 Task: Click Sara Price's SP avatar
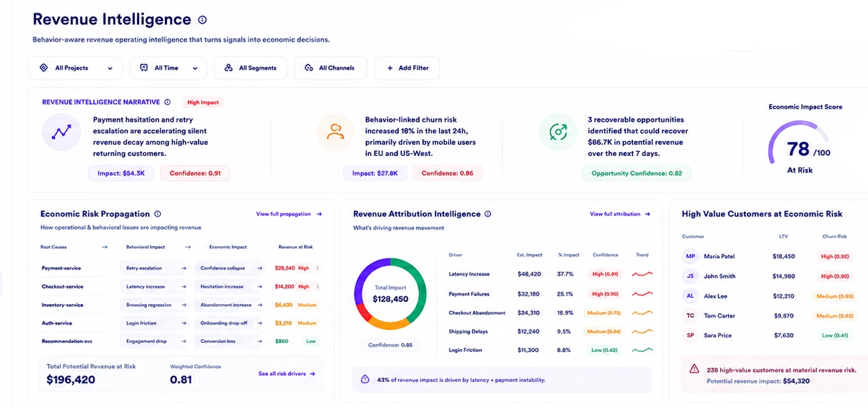[x=691, y=335]
